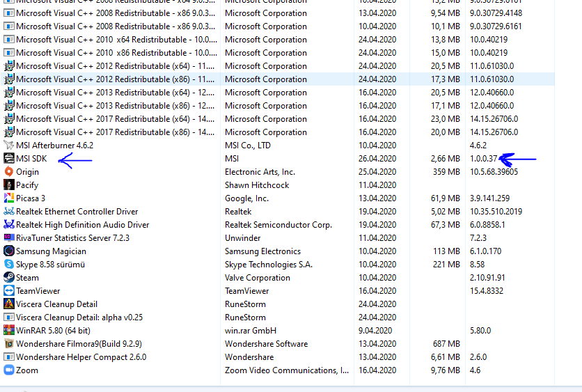Click publisher Electronic Arts, Inc.

tap(260, 172)
